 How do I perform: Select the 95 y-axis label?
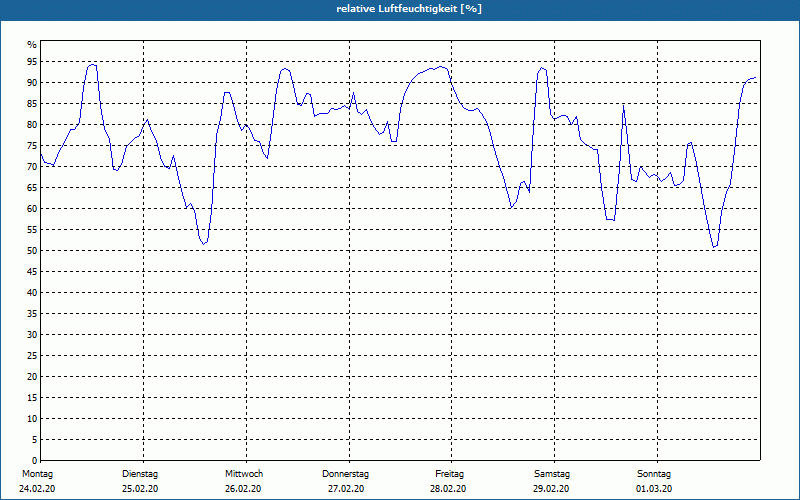32,62
